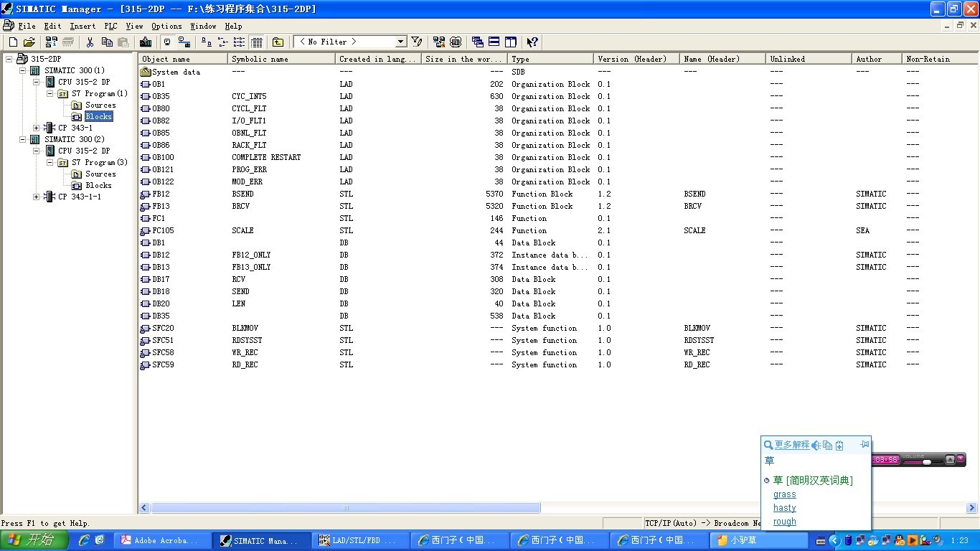Click the 开始 Start button
This screenshot has height=551, width=980.
[x=34, y=540]
